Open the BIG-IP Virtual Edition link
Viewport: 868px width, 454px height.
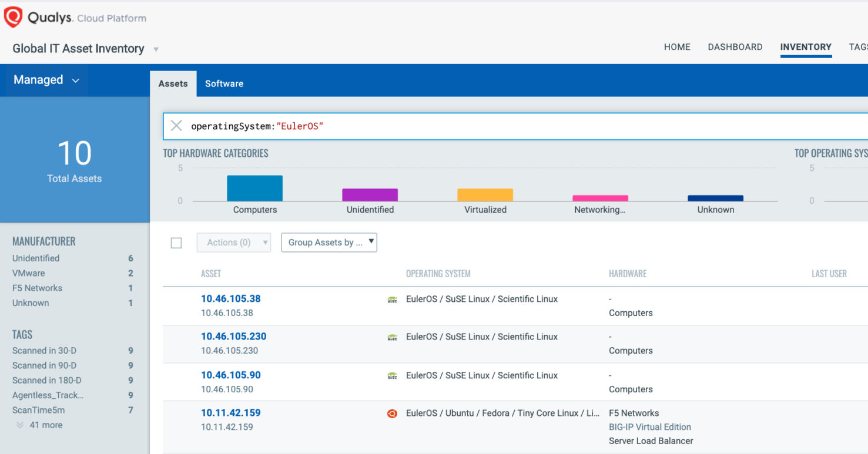coord(649,426)
